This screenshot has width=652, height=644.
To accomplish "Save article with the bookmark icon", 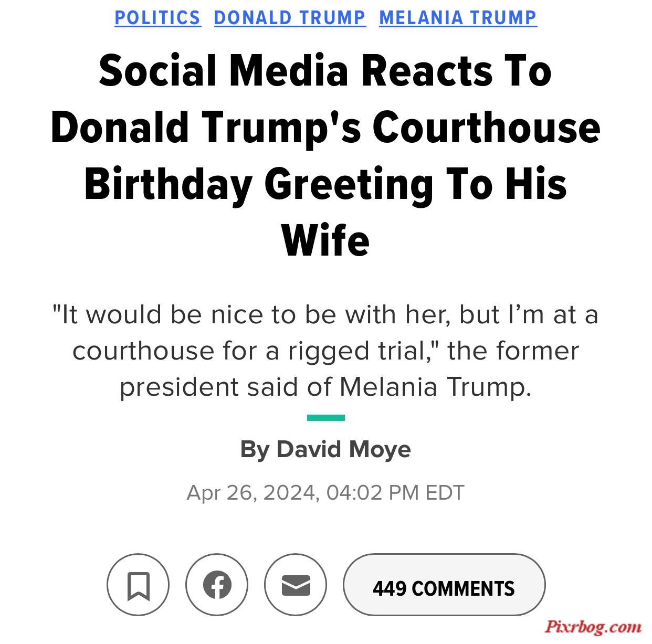I will click(138, 585).
